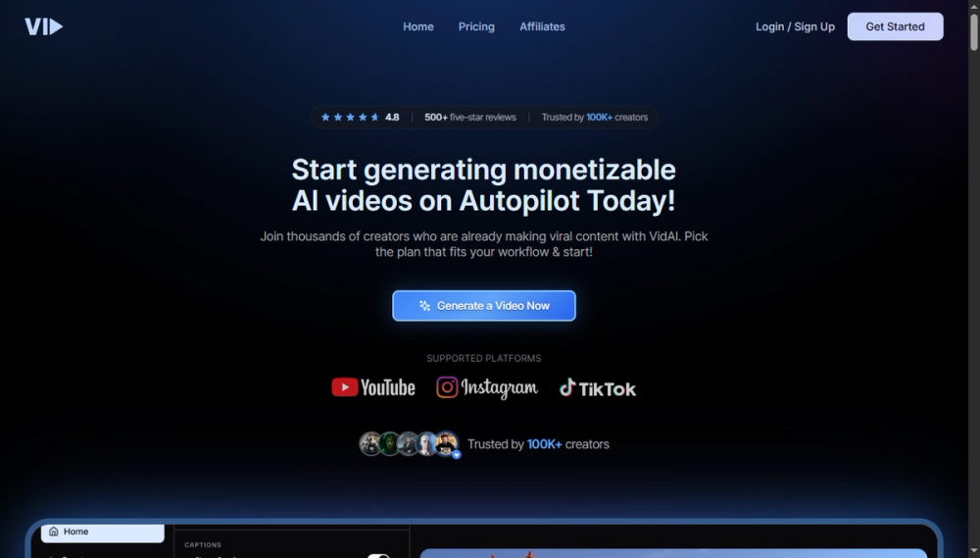
Task: Click the '500+ five-star reviews' text
Action: coord(470,117)
